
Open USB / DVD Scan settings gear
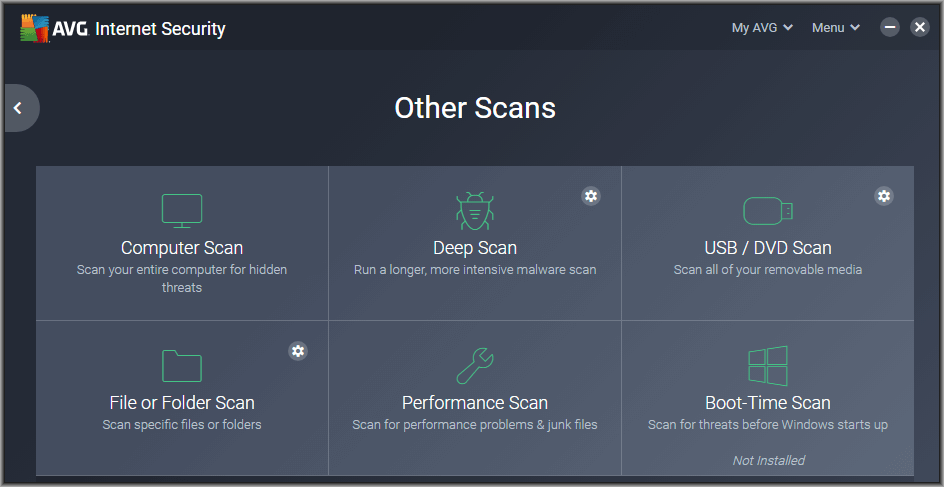point(883,196)
